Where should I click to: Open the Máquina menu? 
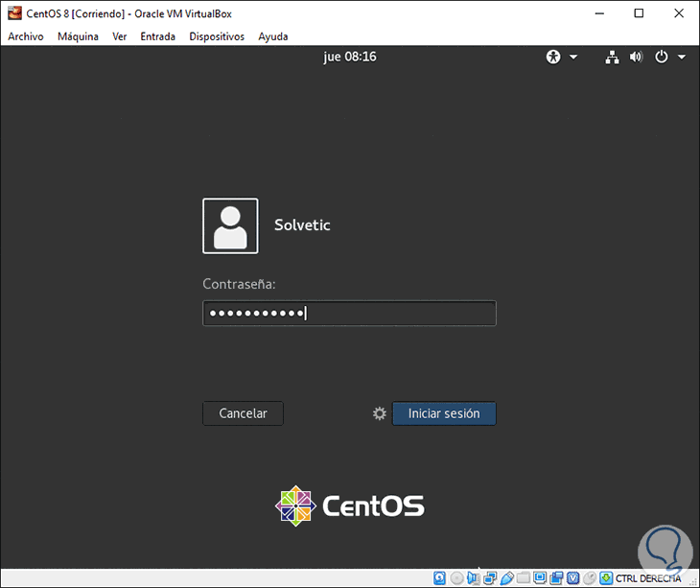pyautogui.click(x=78, y=36)
